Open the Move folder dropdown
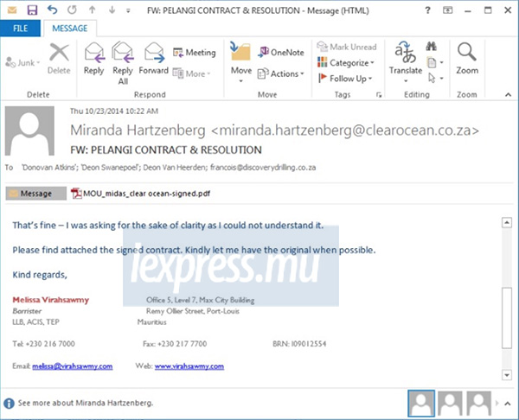 pos(241,63)
